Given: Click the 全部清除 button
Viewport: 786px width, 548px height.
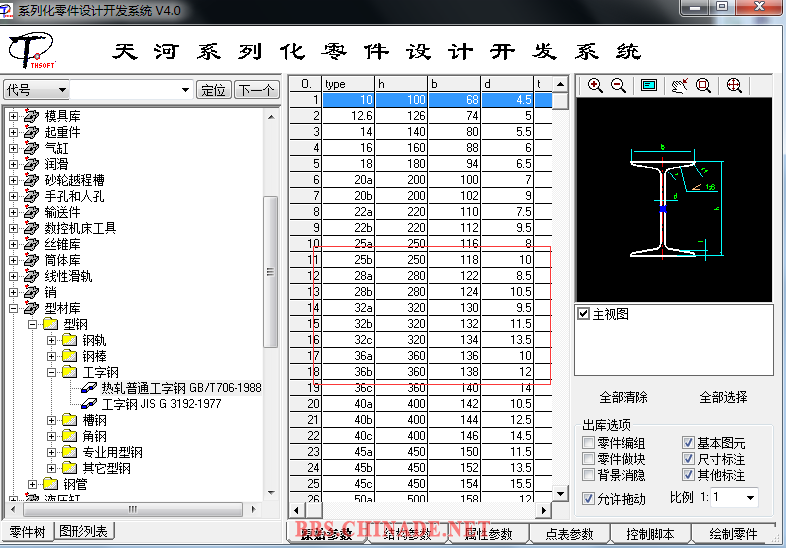Looking at the screenshot, I should tap(623, 398).
